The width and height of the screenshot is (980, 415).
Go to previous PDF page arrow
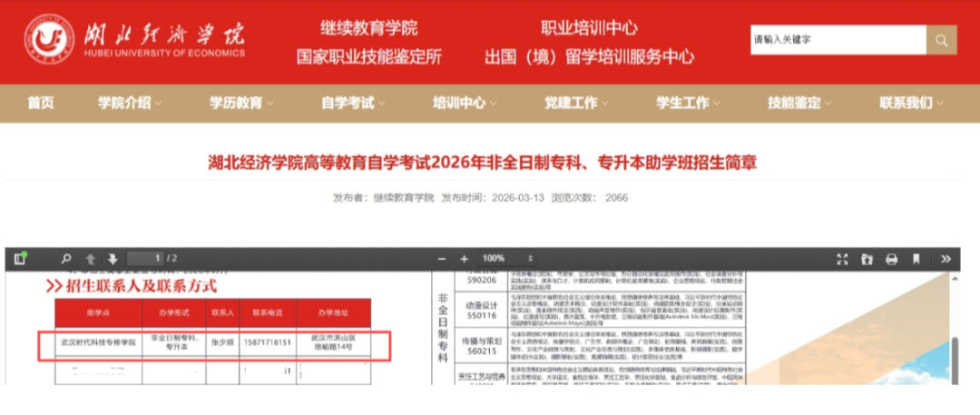click(x=90, y=259)
